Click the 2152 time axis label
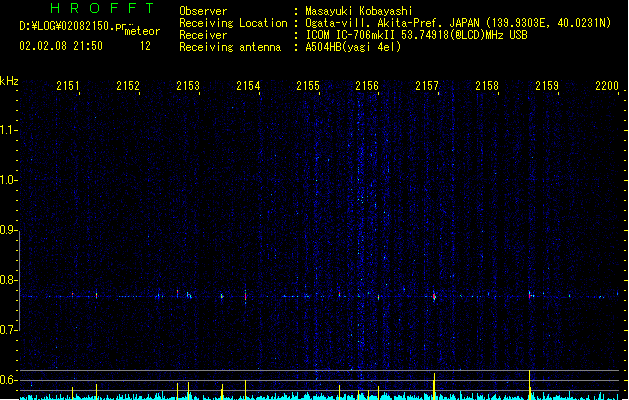This screenshot has height=400, width=629. click(128, 85)
